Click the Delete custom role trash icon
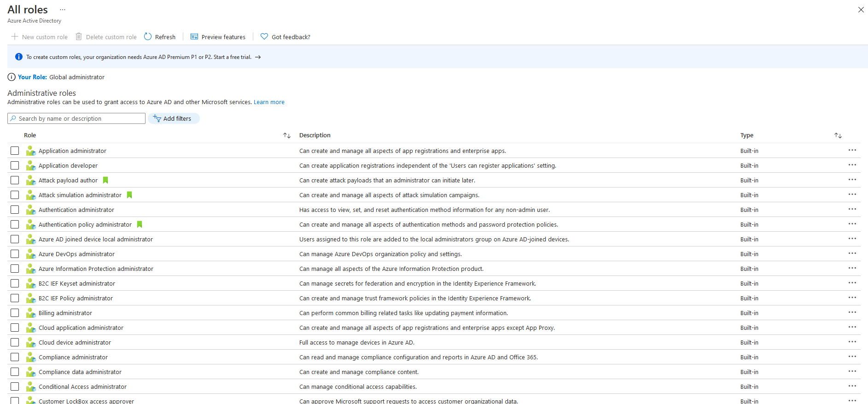868x404 pixels. pos(79,36)
